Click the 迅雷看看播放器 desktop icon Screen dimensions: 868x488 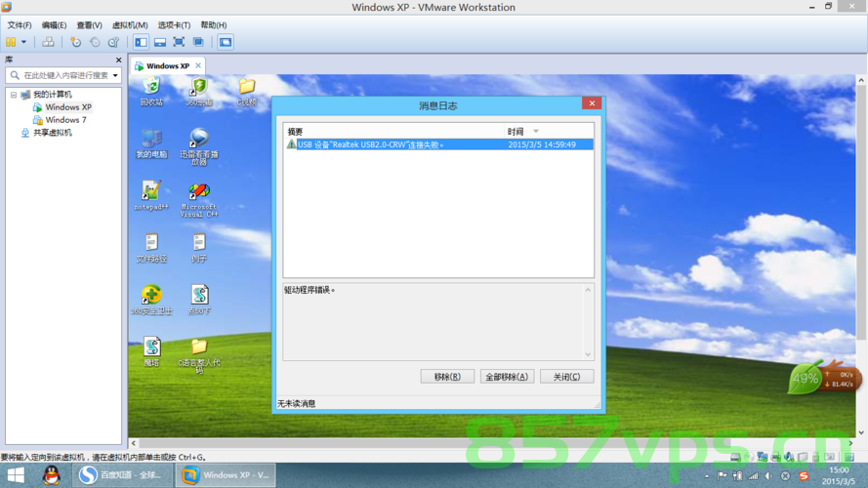click(199, 146)
